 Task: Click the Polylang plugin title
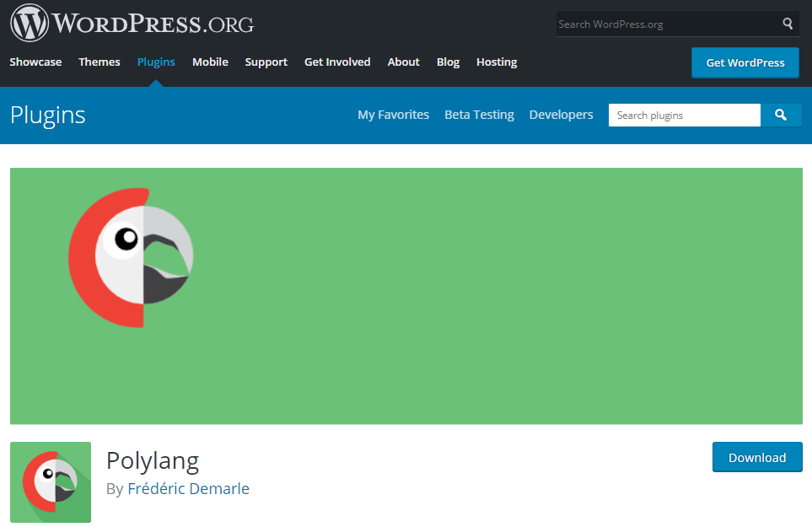(x=153, y=460)
